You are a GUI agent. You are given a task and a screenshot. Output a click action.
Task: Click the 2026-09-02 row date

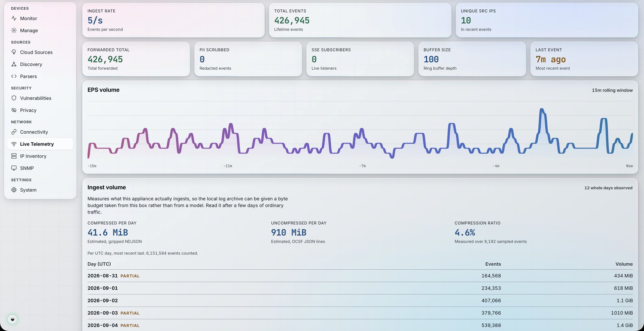pyautogui.click(x=103, y=301)
